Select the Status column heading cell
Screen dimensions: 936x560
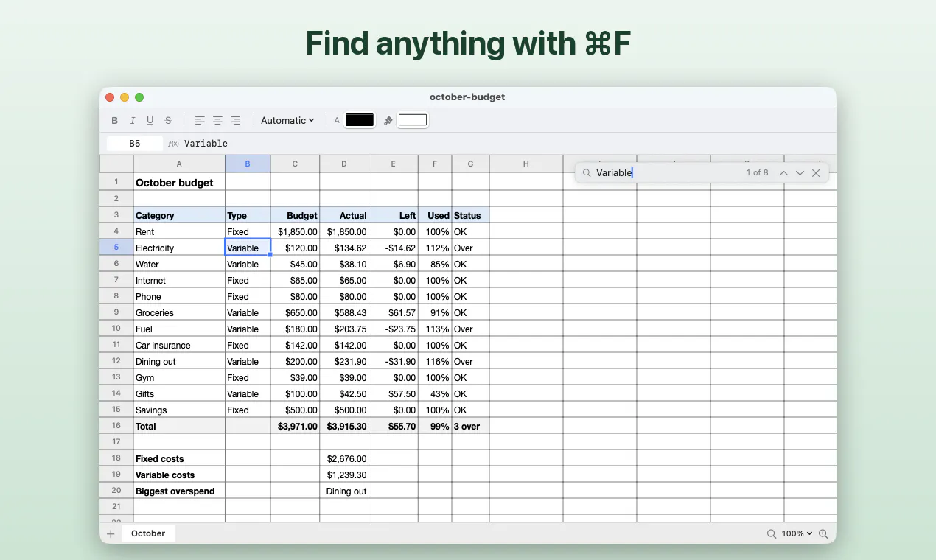[x=470, y=215]
